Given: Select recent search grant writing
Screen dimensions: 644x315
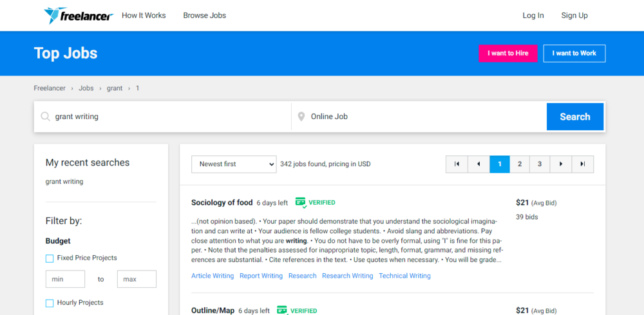Looking at the screenshot, I should click(64, 182).
